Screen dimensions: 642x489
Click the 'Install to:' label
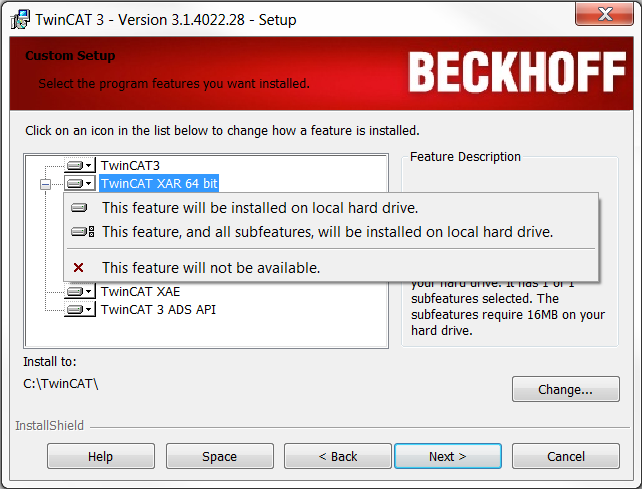click(x=50, y=362)
